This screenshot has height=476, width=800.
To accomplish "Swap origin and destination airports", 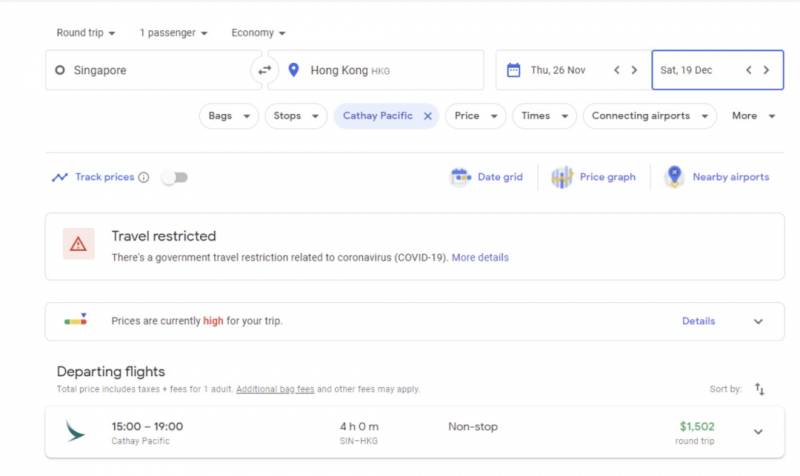I will [264, 70].
